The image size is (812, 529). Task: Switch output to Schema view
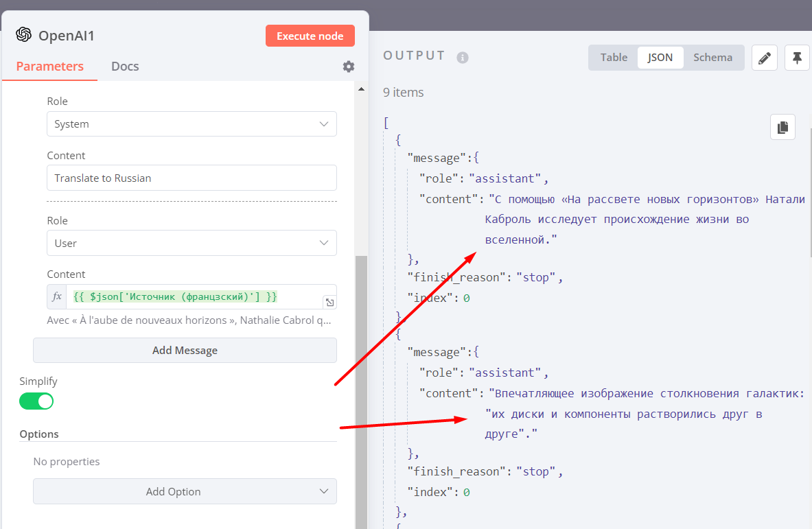tap(712, 58)
